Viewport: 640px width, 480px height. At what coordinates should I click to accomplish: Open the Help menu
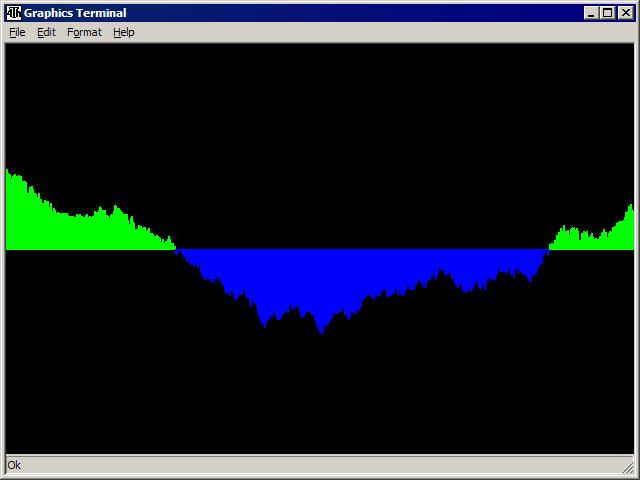(123, 32)
